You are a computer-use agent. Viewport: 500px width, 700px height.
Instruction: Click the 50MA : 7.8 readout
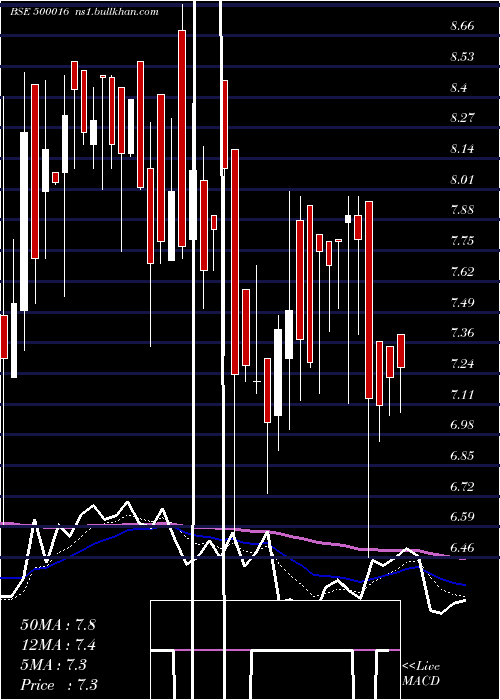(58, 625)
